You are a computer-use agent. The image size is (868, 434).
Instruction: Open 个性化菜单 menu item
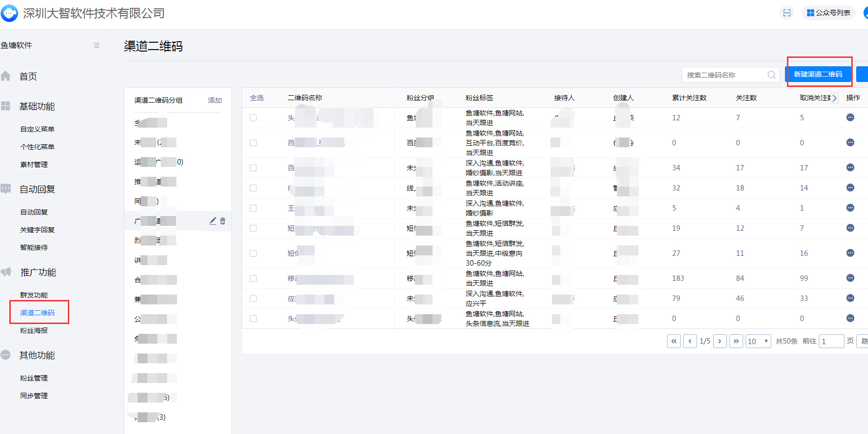37,147
